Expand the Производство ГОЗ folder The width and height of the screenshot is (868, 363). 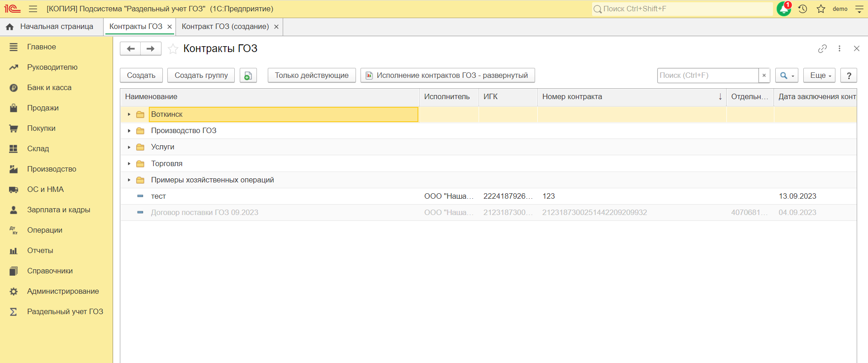point(129,131)
